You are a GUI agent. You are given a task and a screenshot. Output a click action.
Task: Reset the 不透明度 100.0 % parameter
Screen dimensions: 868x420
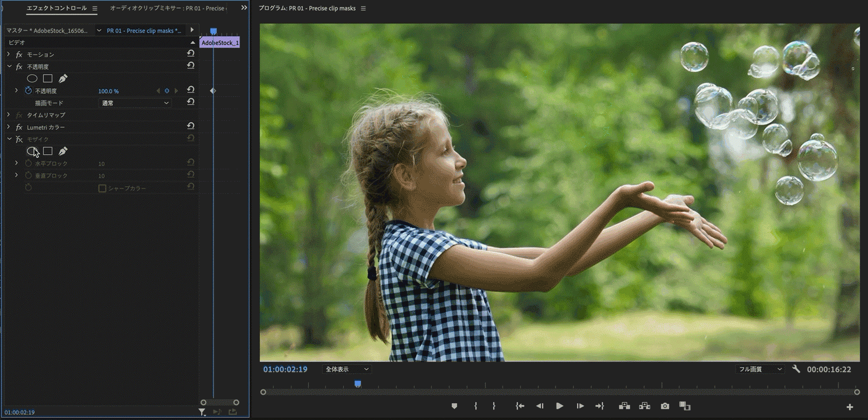coord(191,90)
